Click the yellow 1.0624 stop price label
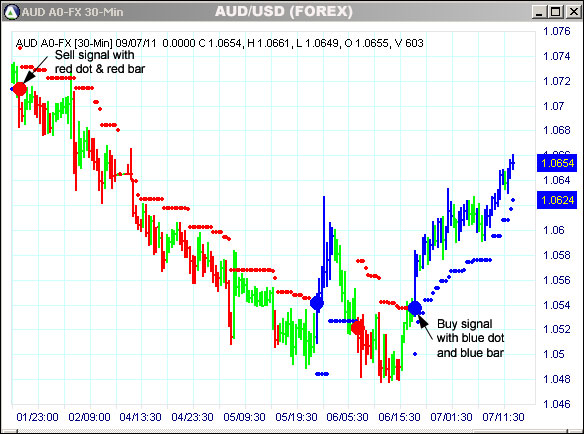This screenshot has width=584, height=434. point(557,200)
